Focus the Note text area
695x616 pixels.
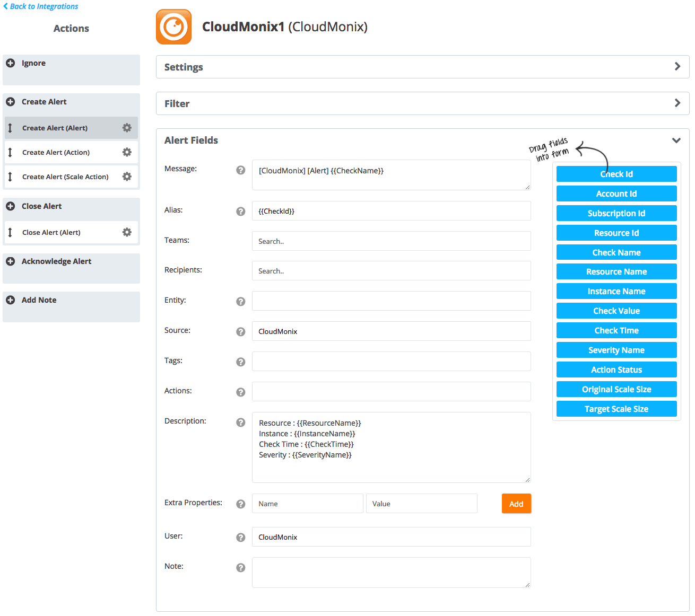point(392,573)
